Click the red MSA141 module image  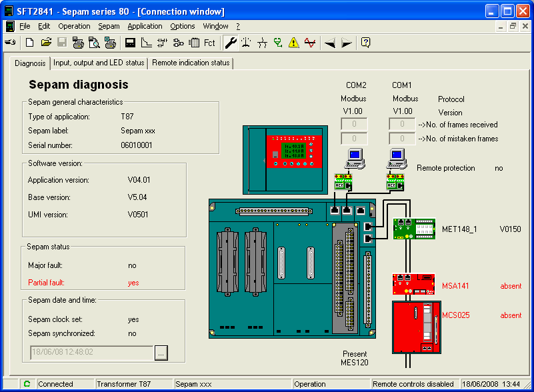[x=413, y=284]
